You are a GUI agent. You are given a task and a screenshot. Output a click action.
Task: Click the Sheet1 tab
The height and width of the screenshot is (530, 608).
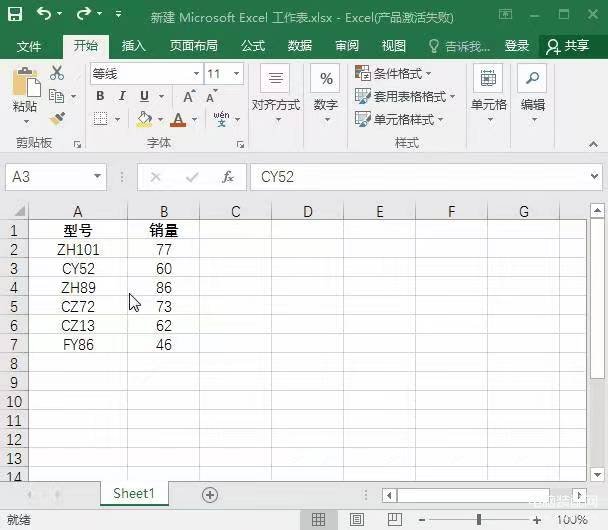pos(134,493)
